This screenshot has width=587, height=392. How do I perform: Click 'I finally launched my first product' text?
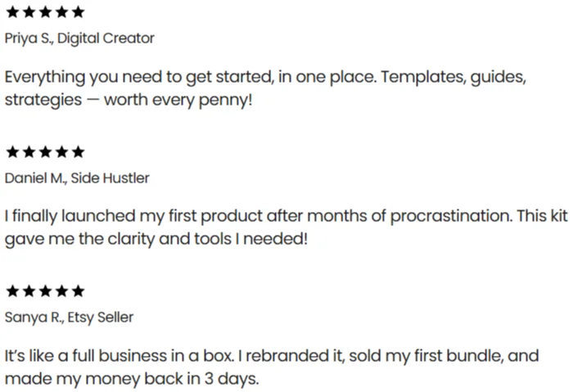coord(133,216)
